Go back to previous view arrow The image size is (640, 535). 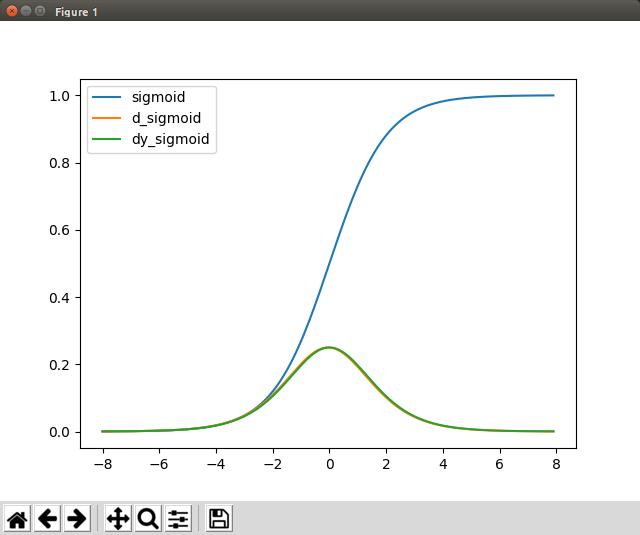(47, 519)
